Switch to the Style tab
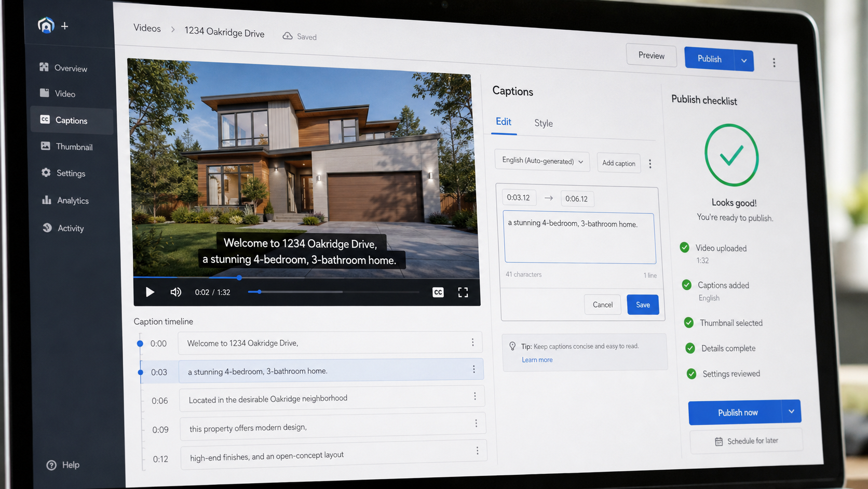This screenshot has height=489, width=868. (x=544, y=123)
